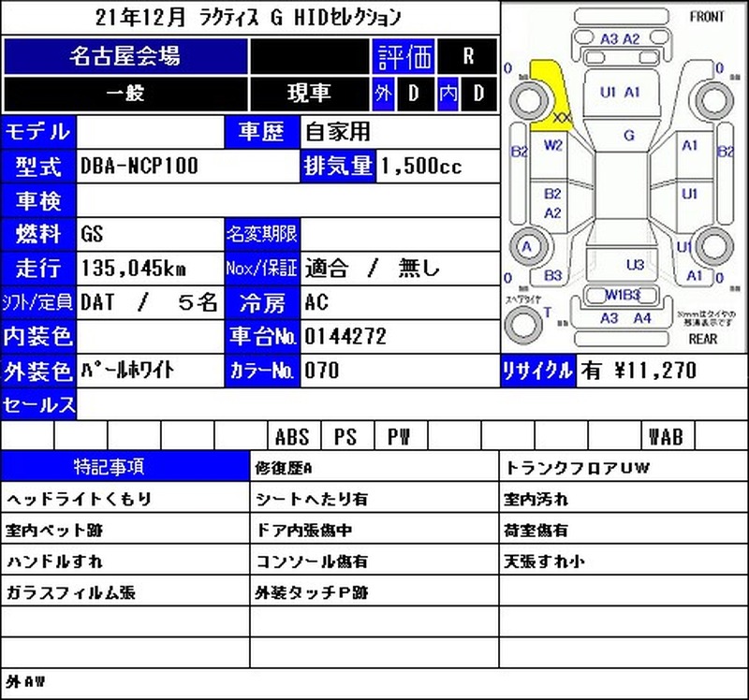
Task: Select the 自家用 value
Action: tap(338, 132)
